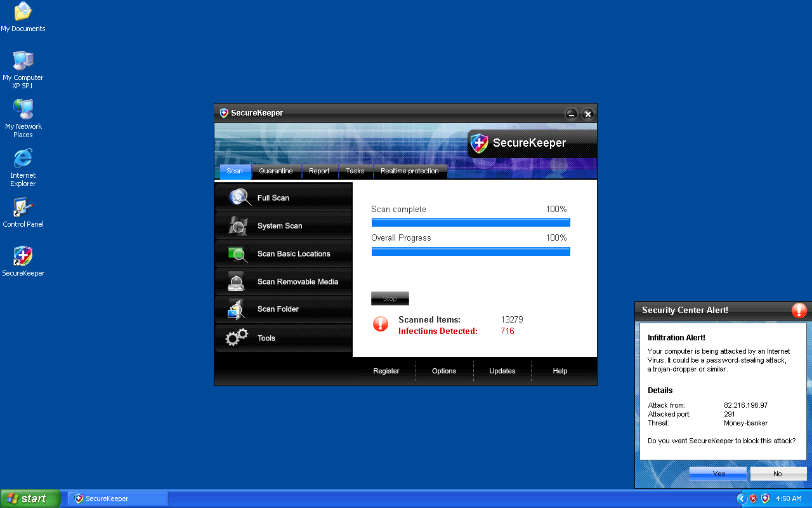
Task: Click the Full Scan globe magnifier icon
Action: click(240, 197)
